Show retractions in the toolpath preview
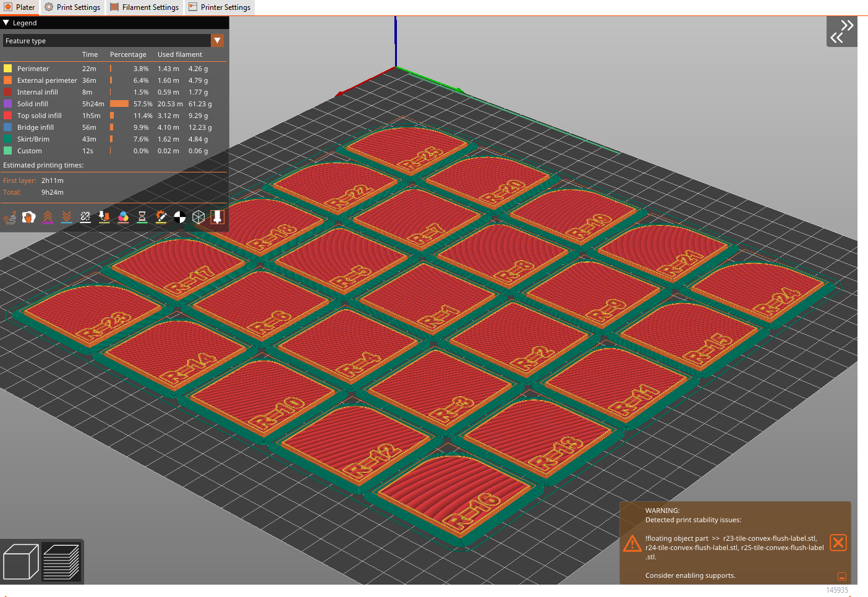The height and width of the screenshot is (597, 868). [x=48, y=218]
